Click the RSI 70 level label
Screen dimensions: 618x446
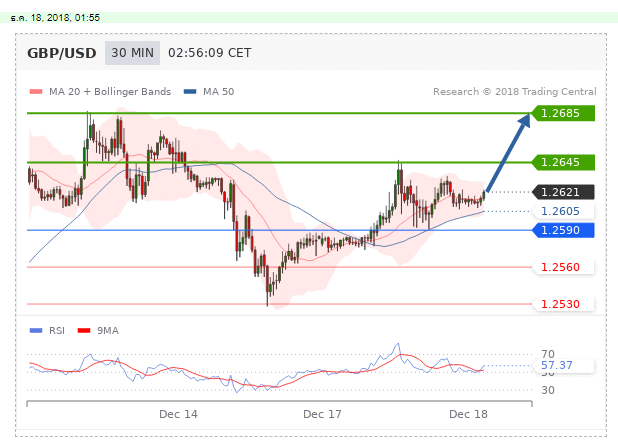[x=548, y=354]
